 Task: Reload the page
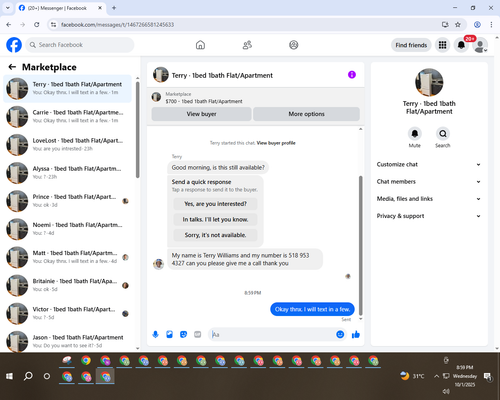(x=37, y=25)
